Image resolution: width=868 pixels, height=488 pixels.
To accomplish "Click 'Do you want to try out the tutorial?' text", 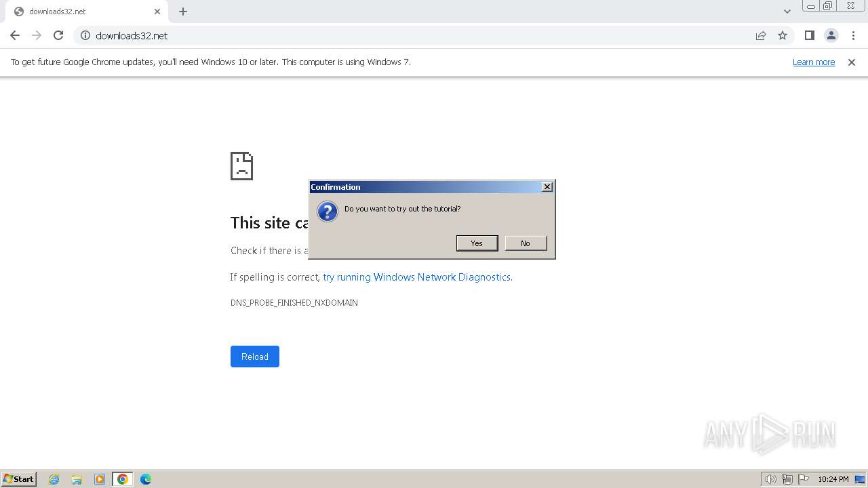I will point(402,209).
